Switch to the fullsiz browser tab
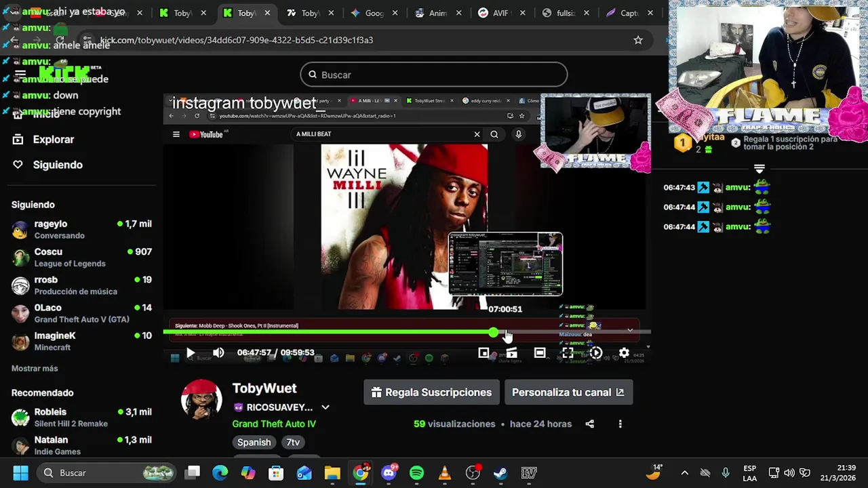The image size is (868, 488). 566,13
